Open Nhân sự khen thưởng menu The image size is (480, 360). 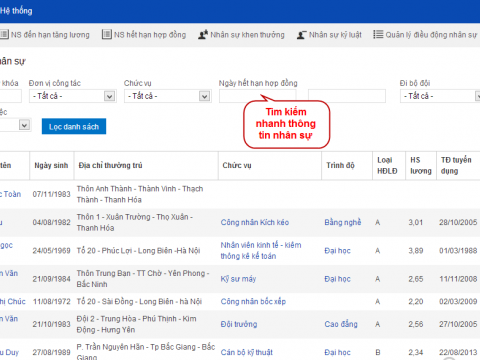click(247, 35)
